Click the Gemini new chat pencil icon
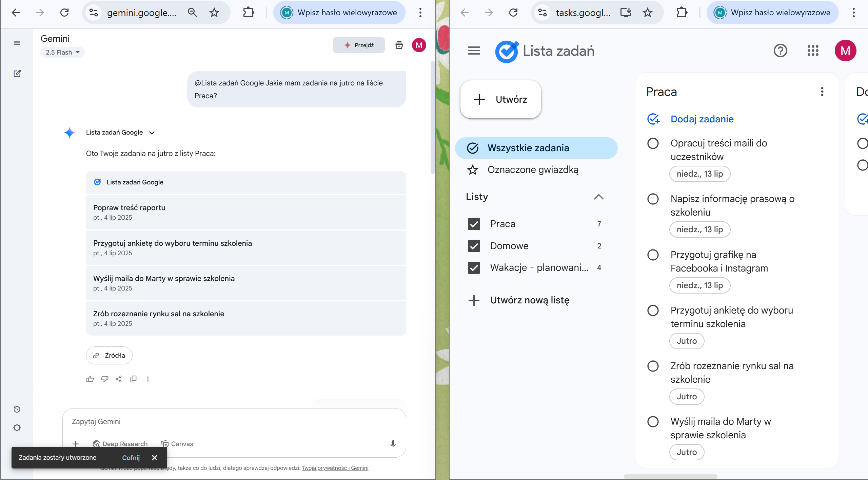Image resolution: width=868 pixels, height=480 pixels. (x=17, y=74)
